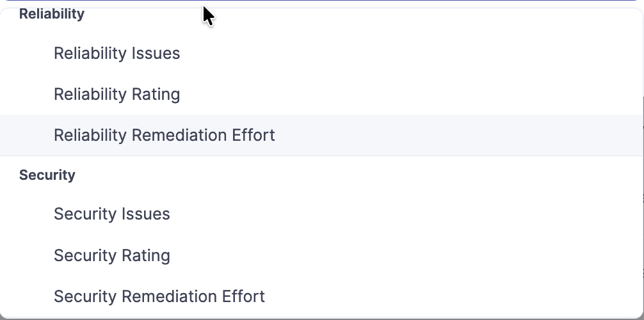Open the Reliability Issues entry
The image size is (644, 320).
[117, 54]
